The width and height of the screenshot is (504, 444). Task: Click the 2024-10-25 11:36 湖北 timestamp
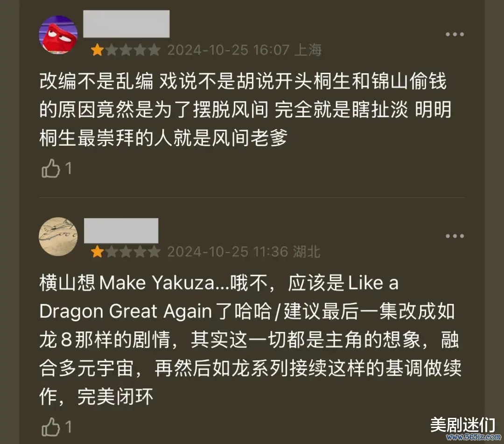pos(244,252)
